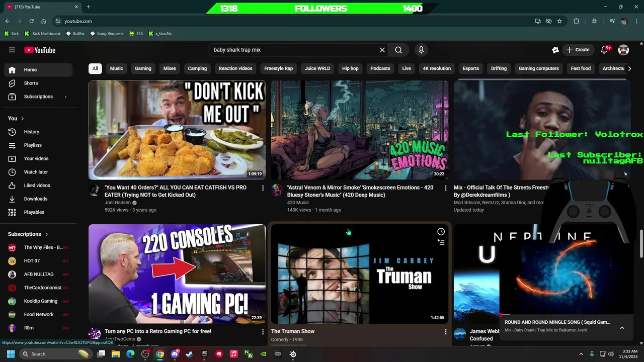Open the Chrome three-dot menu

click(x=637, y=21)
